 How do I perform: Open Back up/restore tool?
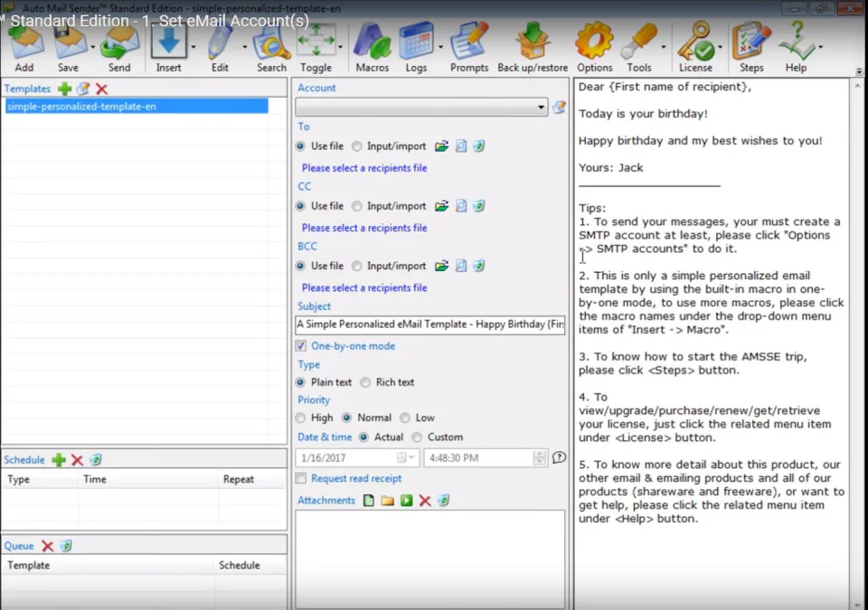pos(533,50)
